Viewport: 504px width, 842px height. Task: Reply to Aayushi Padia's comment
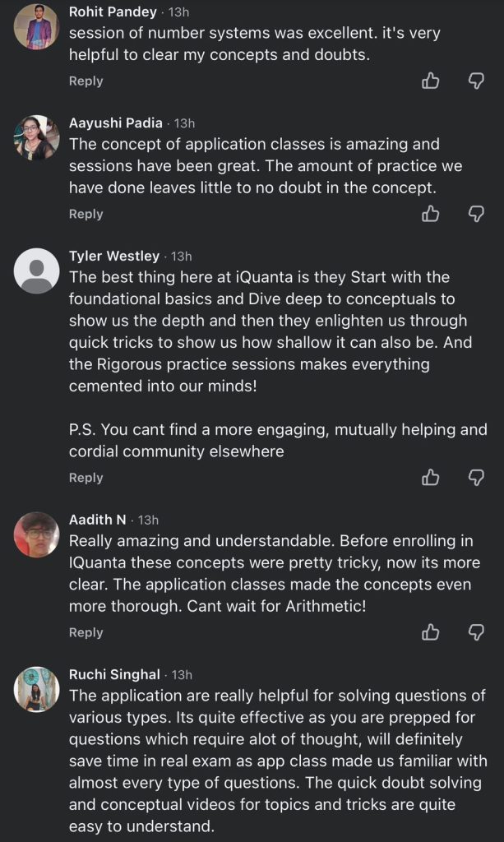click(x=86, y=214)
